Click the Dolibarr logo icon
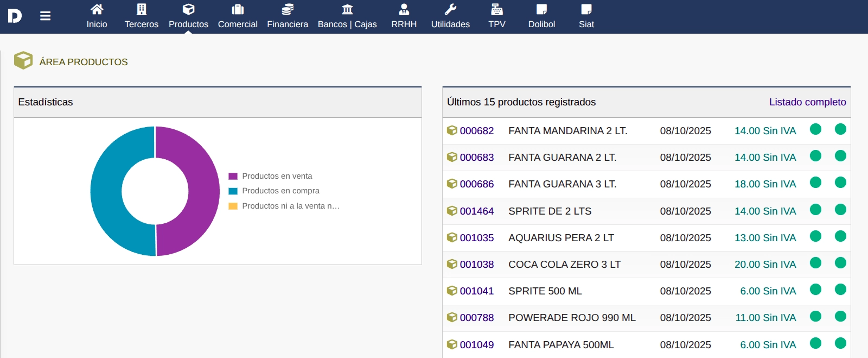Image resolution: width=868 pixels, height=358 pixels. [15, 16]
